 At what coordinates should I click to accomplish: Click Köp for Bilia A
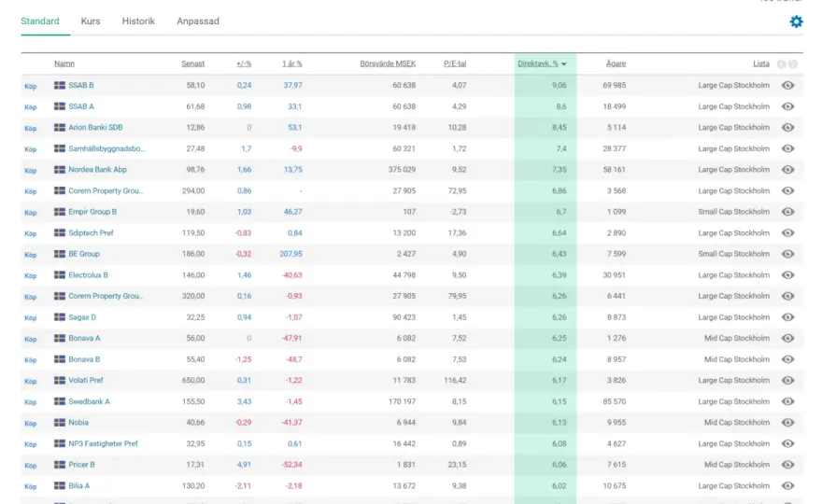(x=31, y=486)
